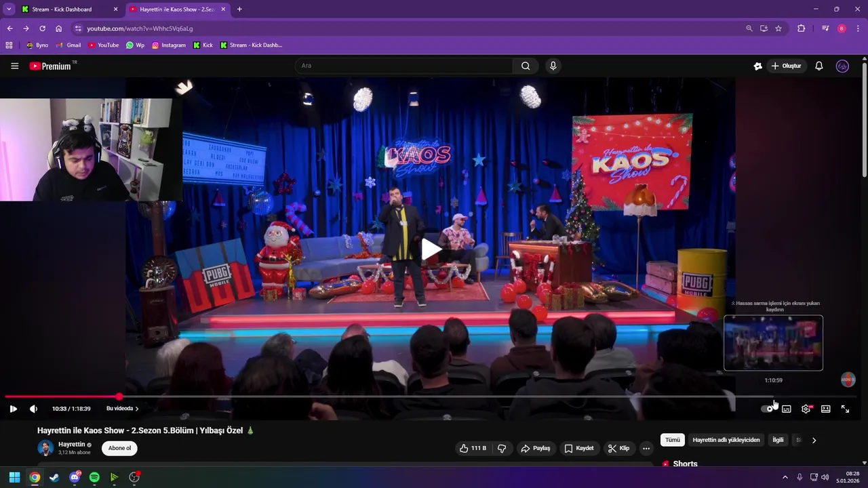This screenshot has width=868, height=488.
Task: Open the YouTube account avatar menu
Action: [x=842, y=66]
